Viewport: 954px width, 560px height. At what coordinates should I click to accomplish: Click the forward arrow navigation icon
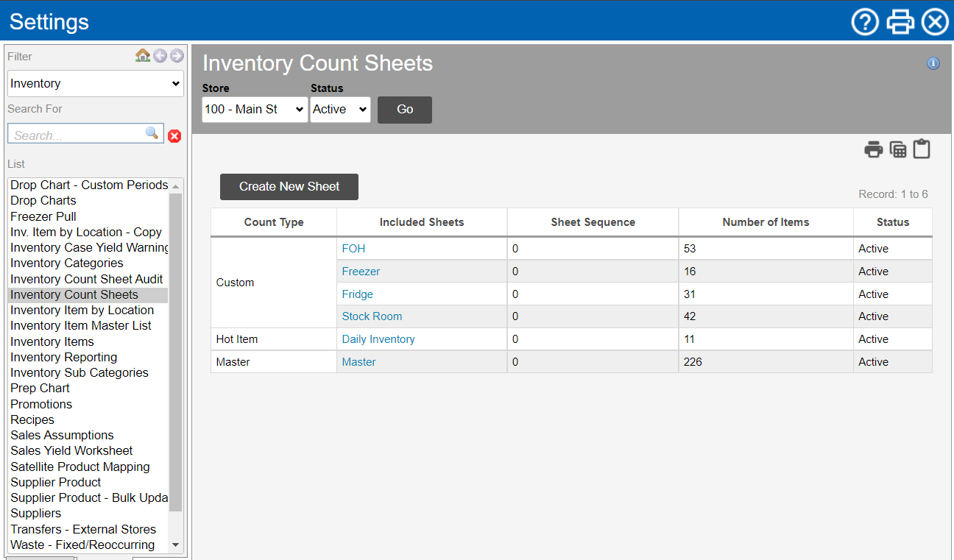pyautogui.click(x=177, y=56)
